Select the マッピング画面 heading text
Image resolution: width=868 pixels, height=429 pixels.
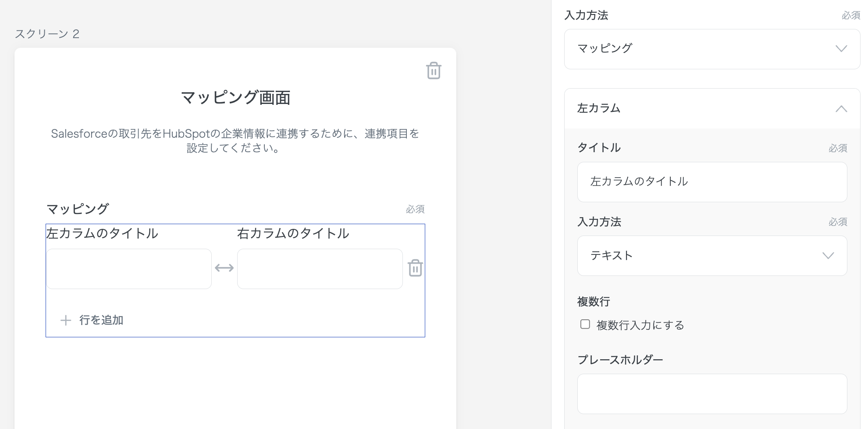(235, 97)
